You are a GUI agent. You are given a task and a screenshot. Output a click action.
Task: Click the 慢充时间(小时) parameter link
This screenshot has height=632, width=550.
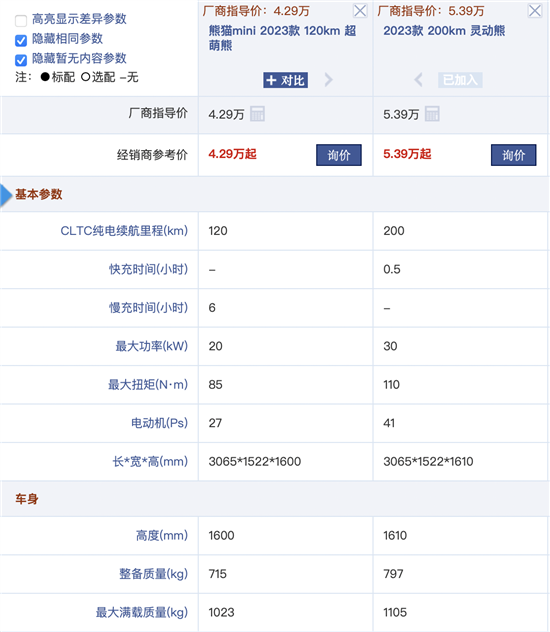point(148,308)
